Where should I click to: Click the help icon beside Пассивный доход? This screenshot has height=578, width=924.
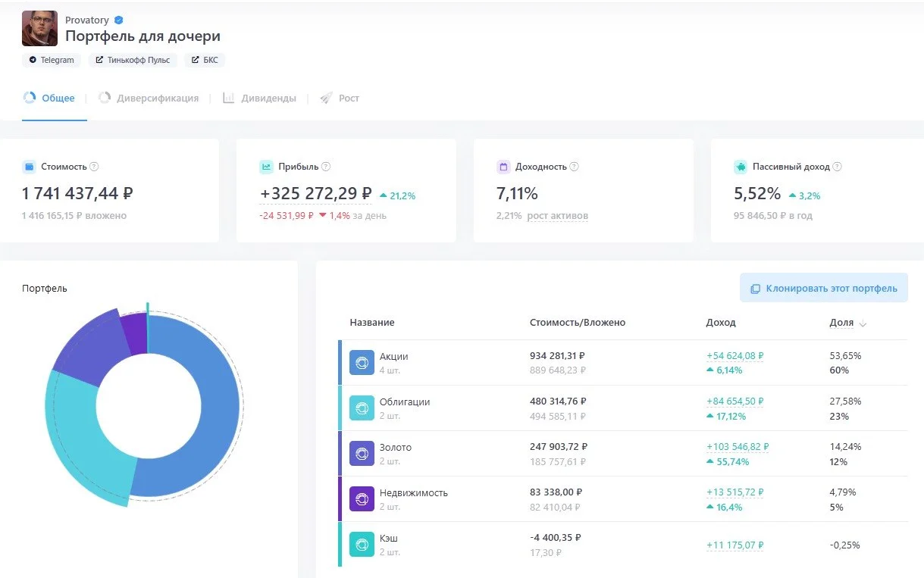pos(837,167)
